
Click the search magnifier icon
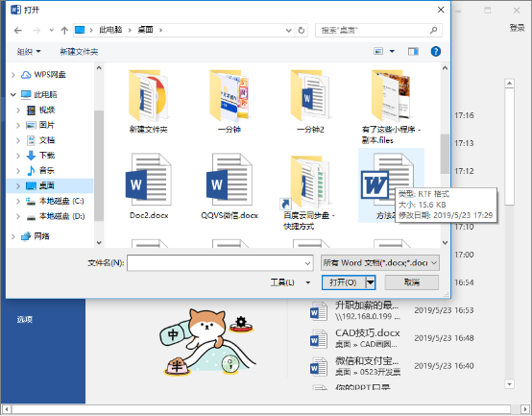pos(434,31)
